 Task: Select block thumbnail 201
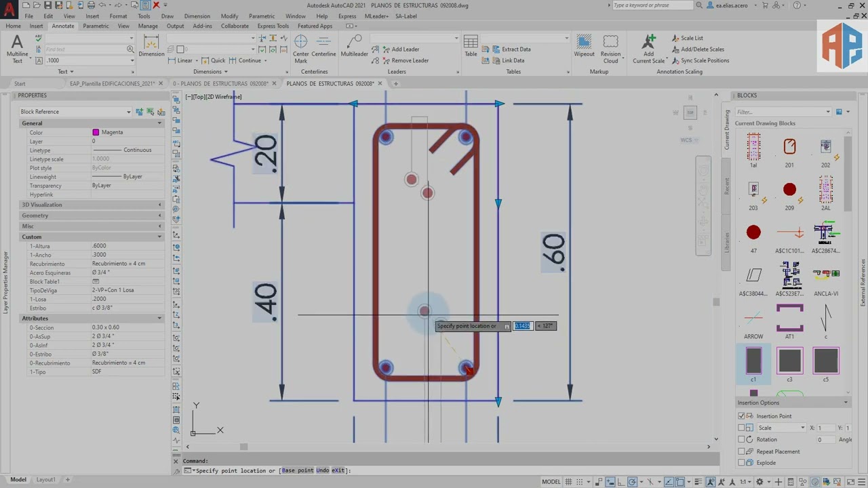789,150
